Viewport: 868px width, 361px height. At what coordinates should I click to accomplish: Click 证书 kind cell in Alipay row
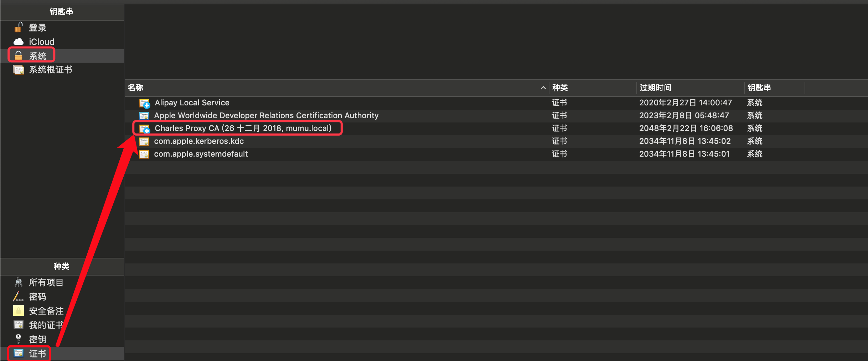pos(559,103)
